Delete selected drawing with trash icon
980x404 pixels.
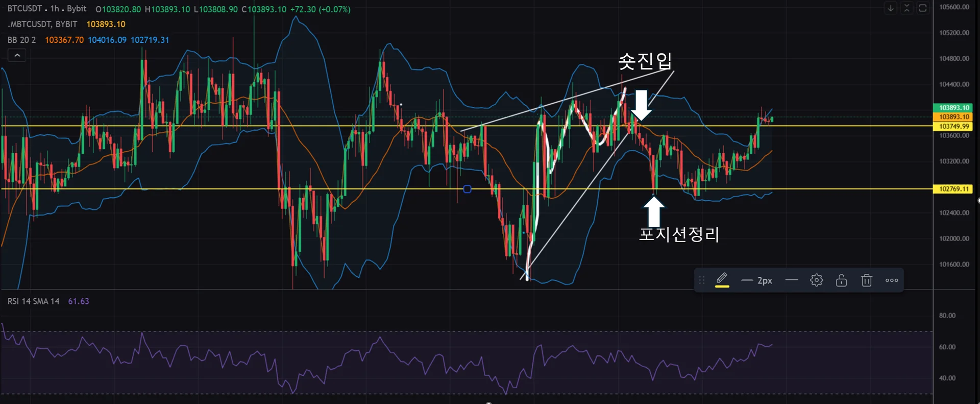tap(867, 280)
